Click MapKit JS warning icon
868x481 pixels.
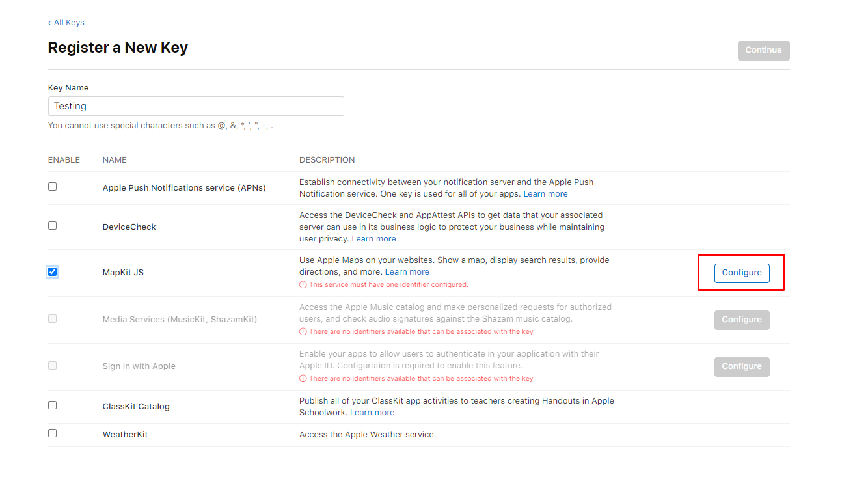click(303, 285)
